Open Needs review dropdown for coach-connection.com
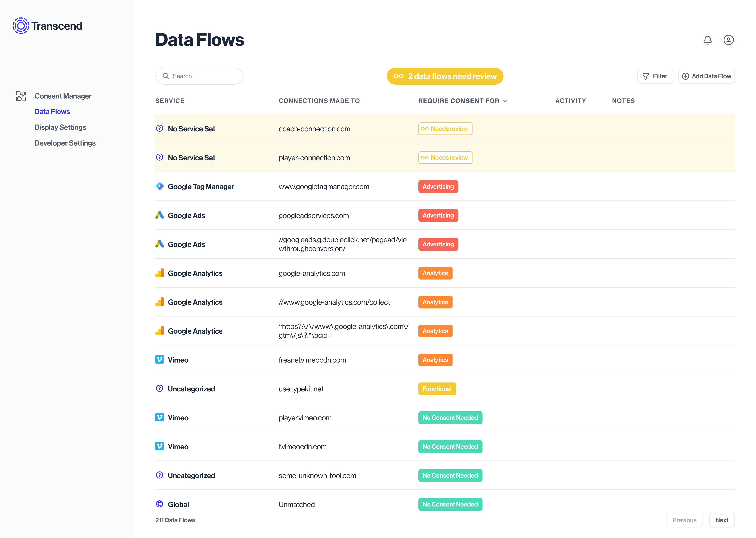The image size is (756, 538). pos(445,129)
